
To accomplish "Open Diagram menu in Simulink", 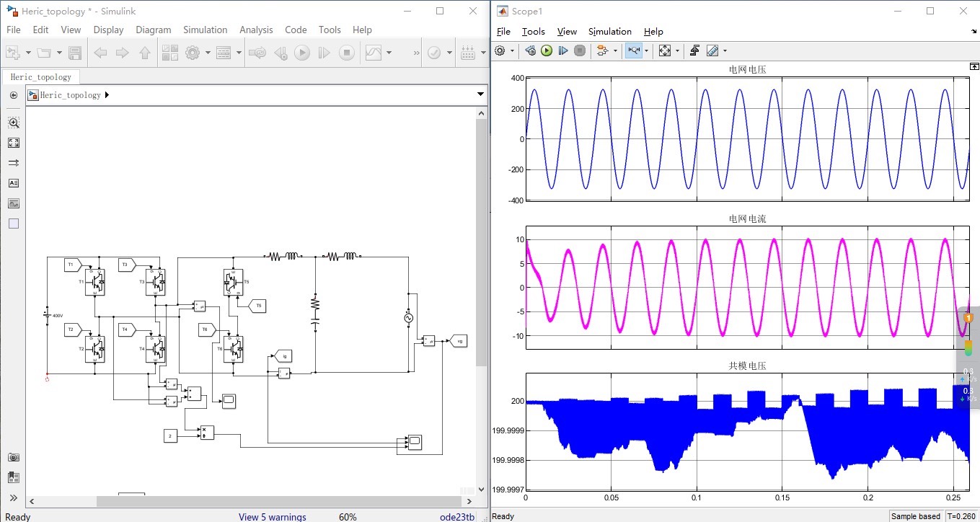I will [x=154, y=30].
